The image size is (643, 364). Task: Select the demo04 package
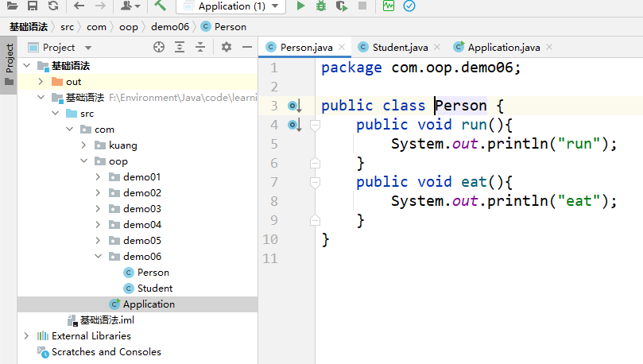135,225
